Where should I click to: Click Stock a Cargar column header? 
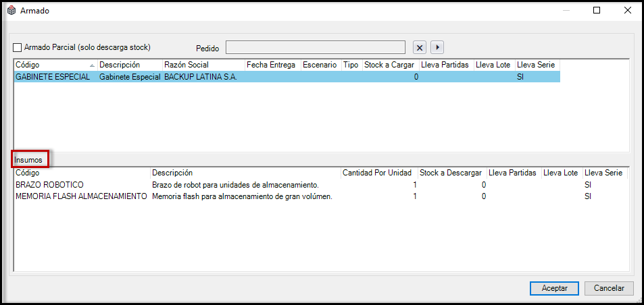click(391, 65)
